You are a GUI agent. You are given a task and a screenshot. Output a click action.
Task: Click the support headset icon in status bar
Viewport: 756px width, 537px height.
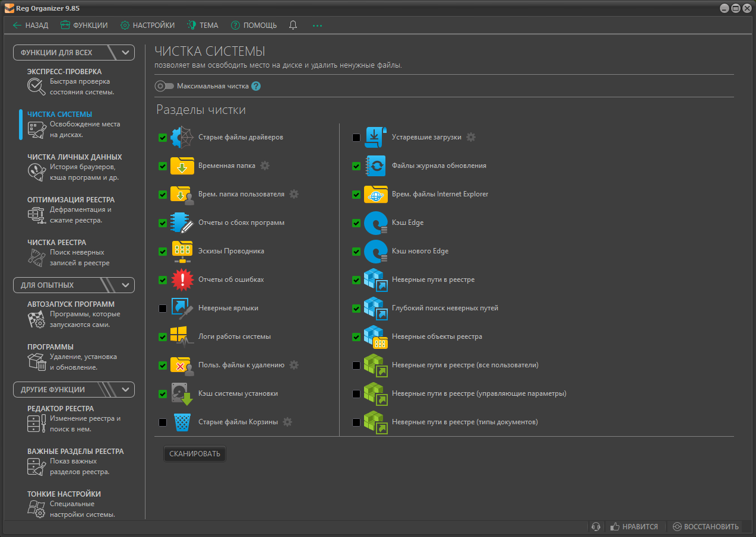click(596, 526)
